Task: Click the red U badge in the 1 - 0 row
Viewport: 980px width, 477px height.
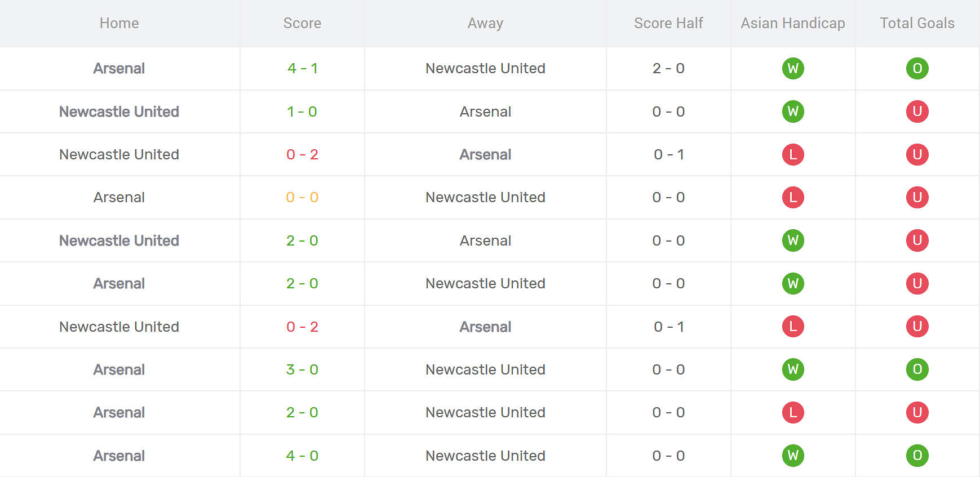Action: tap(917, 112)
